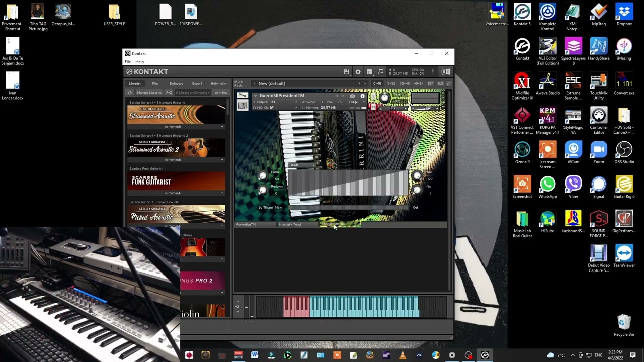Open Guitar Rig 6 desktop icon
The image size is (644, 362).
624,187
